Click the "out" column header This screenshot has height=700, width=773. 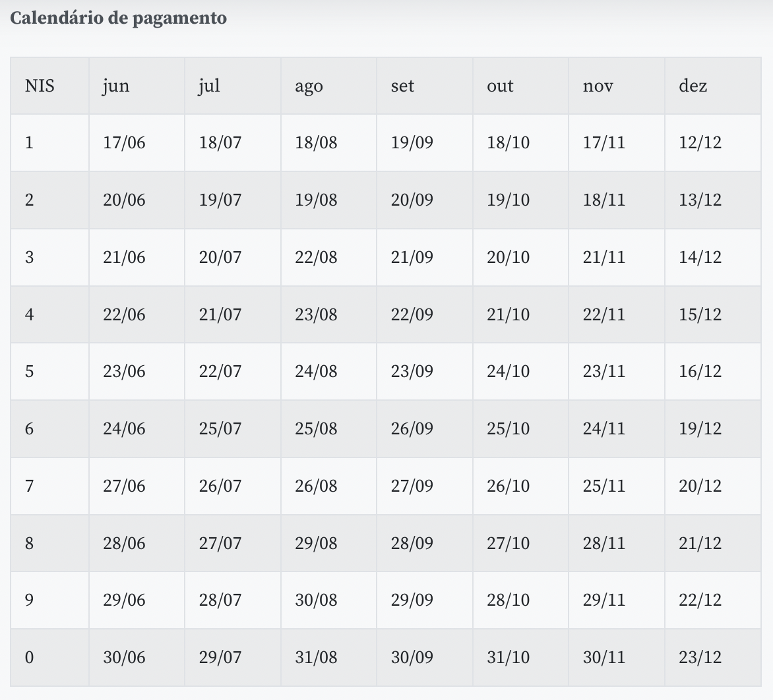click(x=500, y=86)
